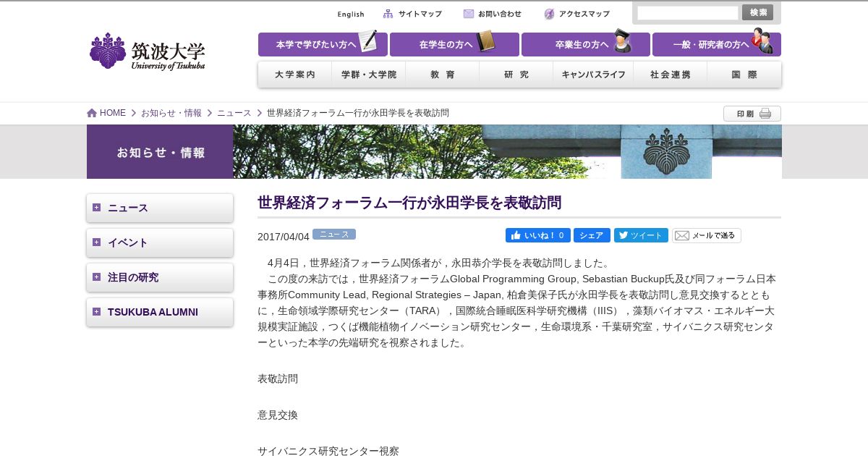Open お知らせ・情報 breadcrumb link
868x456 pixels.
(x=171, y=113)
